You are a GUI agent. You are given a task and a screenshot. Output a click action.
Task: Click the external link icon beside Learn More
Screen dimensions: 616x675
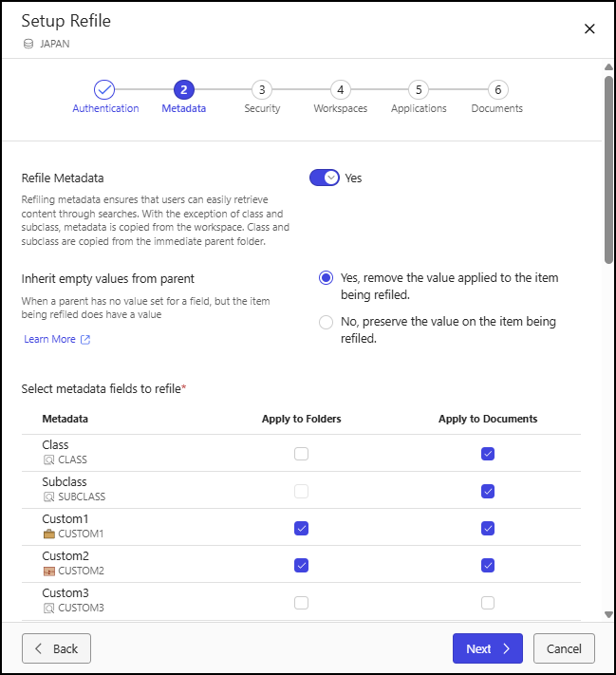[x=85, y=340]
